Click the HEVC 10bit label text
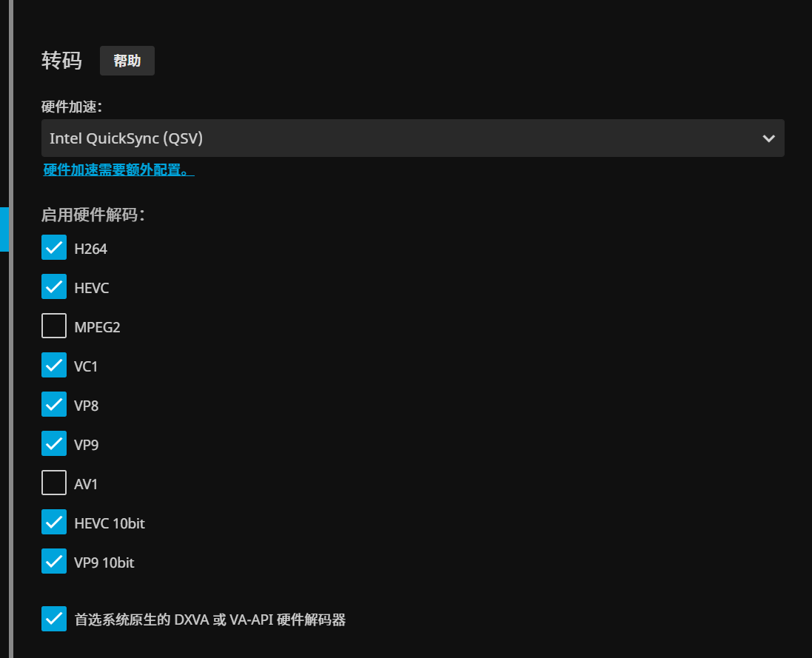This screenshot has height=658, width=812. tap(110, 523)
